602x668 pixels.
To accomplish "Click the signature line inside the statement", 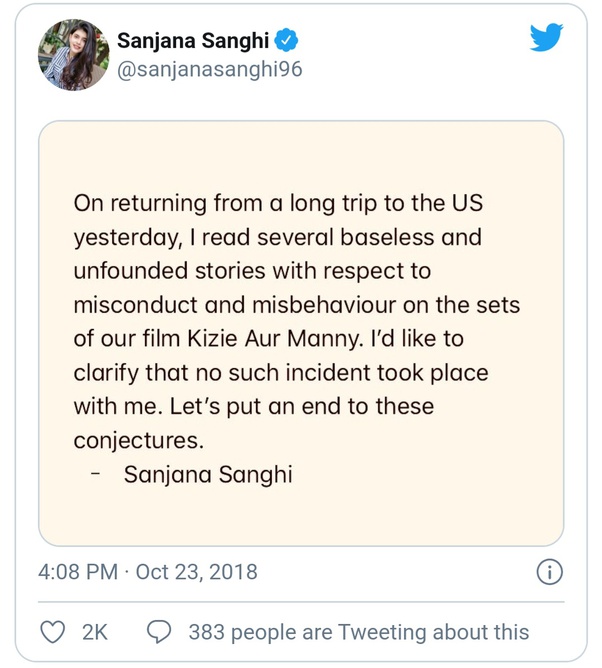I will (208, 475).
